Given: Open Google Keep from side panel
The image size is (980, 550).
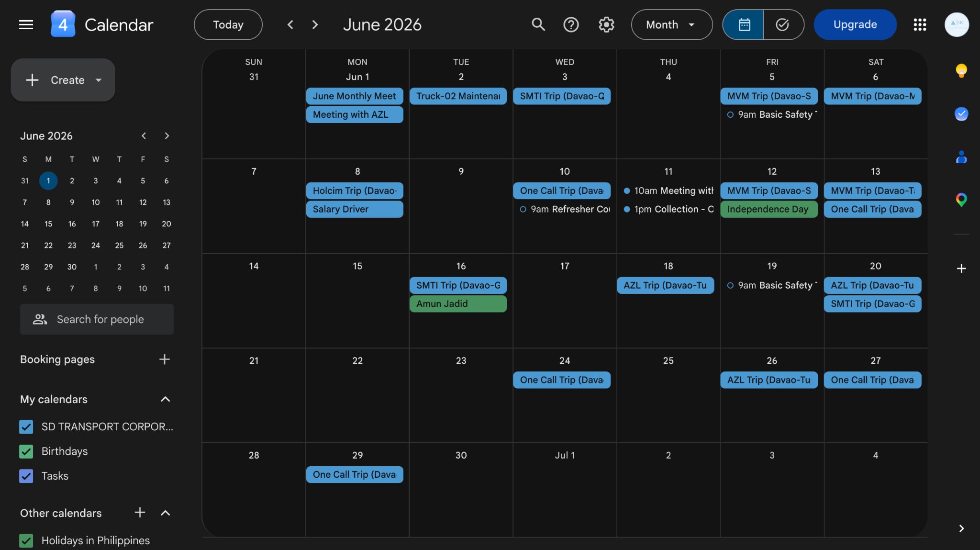Looking at the screenshot, I should 961,71.
